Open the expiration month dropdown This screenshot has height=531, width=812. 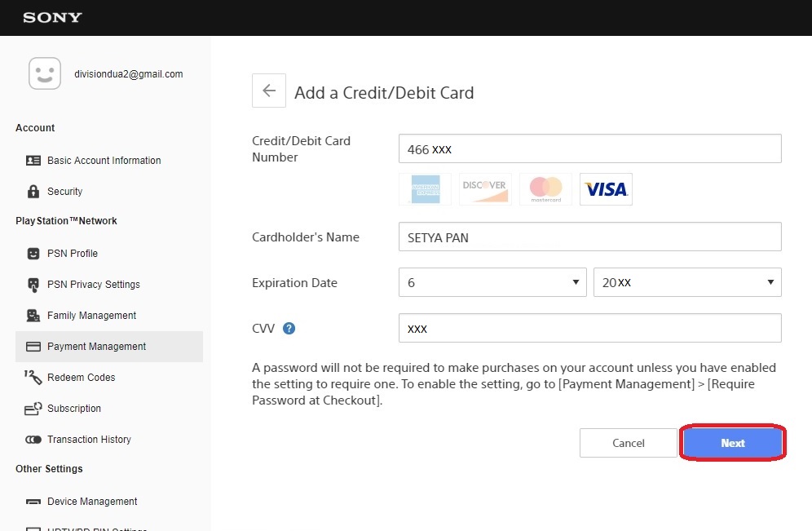[492, 282]
